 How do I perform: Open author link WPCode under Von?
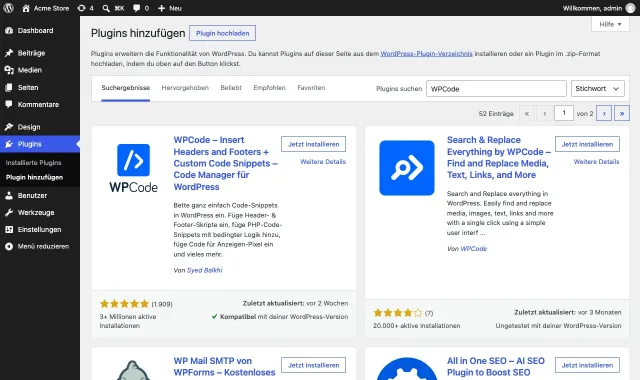(x=473, y=249)
